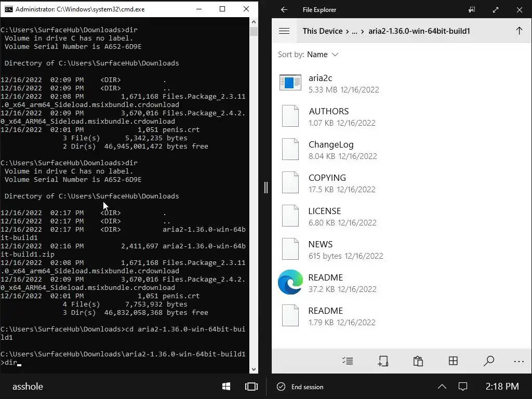Click the cast/project icon in File Explorer title bar
Viewport: 532px width, 399px height.
point(472,9)
